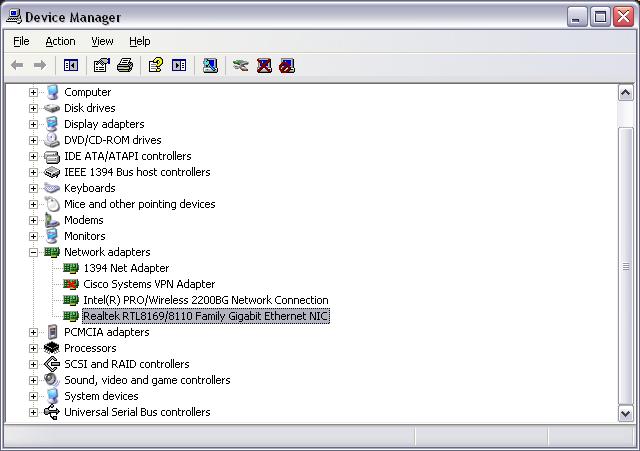Select the Network adapters label
The width and height of the screenshot is (640, 451).
pos(107,252)
